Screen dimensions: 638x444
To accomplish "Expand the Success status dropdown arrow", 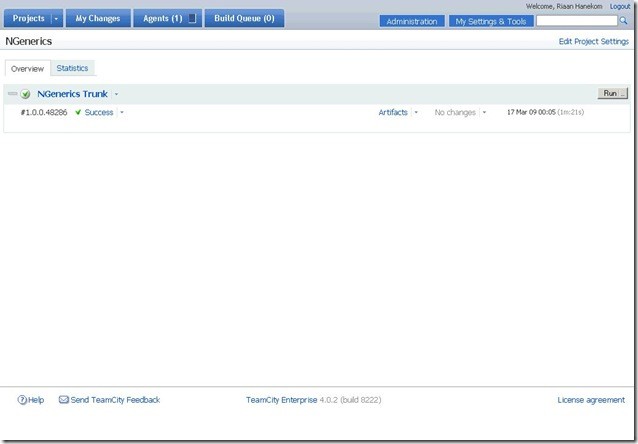I will click(x=122, y=112).
